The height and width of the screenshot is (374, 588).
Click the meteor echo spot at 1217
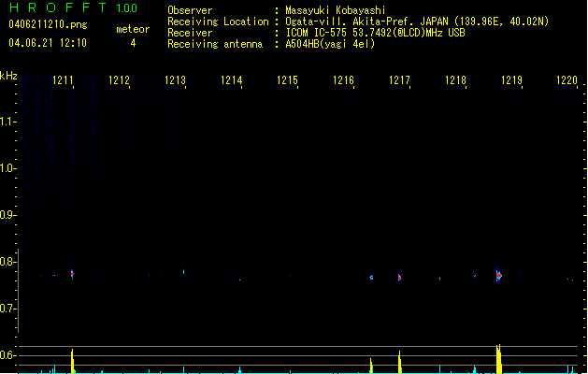pos(399,277)
